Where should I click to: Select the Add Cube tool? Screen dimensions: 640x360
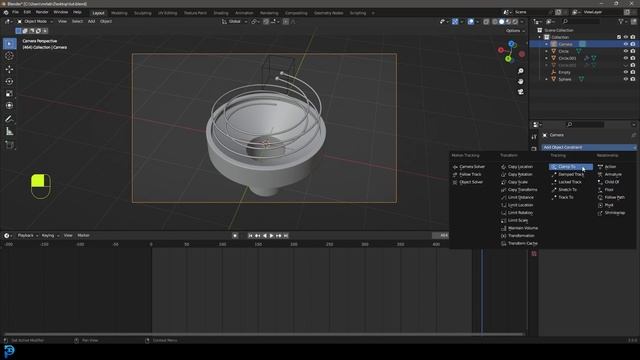(x=9, y=145)
